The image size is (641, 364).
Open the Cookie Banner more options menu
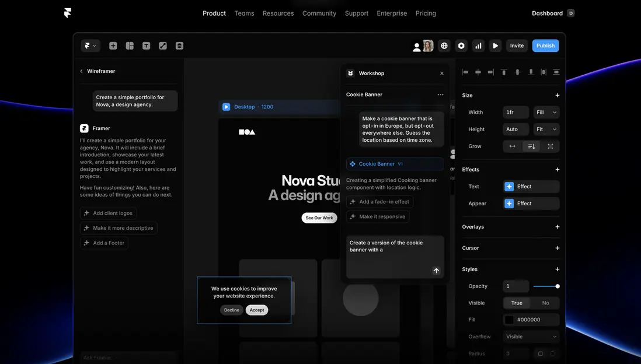point(440,94)
